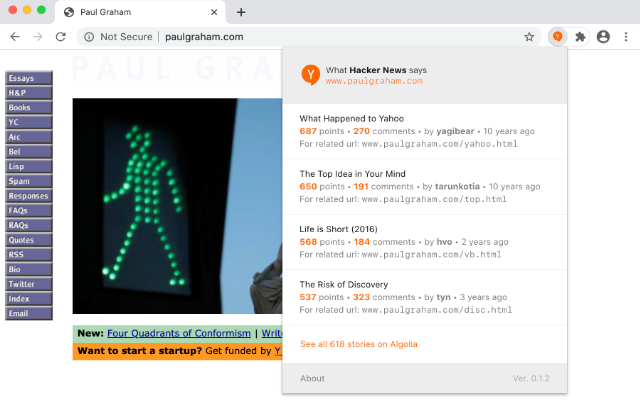Open user yagibear's profile

[x=455, y=131]
